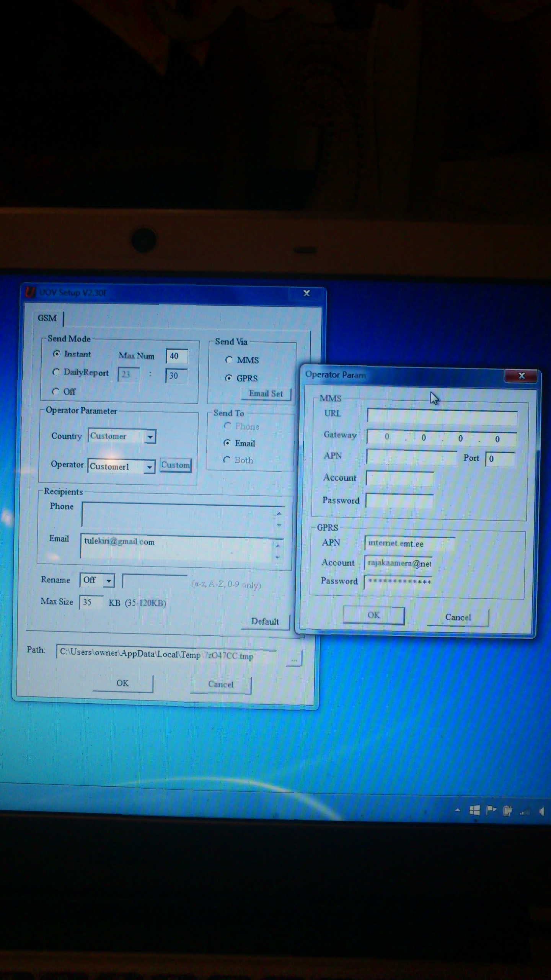This screenshot has height=980, width=551.
Task: Select DailyReport send mode
Action: [56, 372]
